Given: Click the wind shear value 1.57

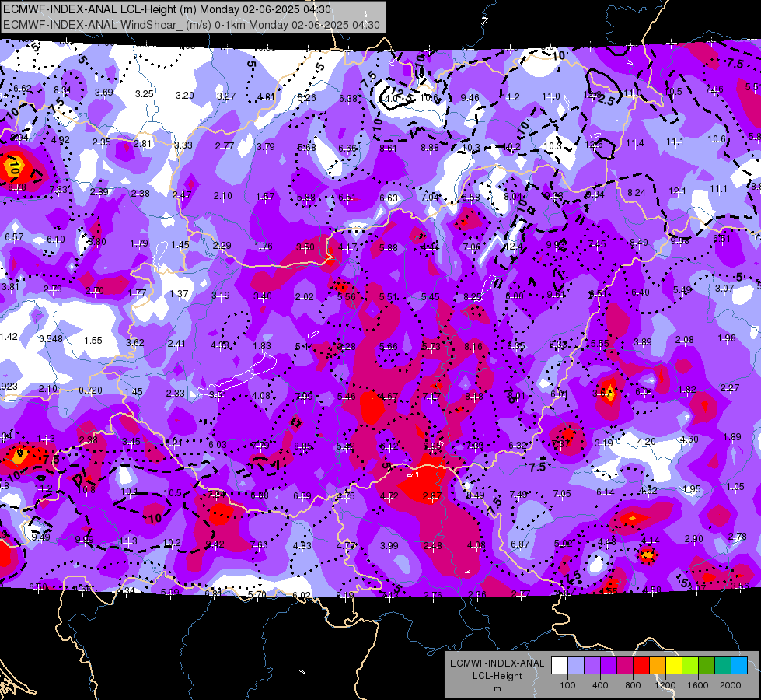Looking at the screenshot, I should click(265, 196).
